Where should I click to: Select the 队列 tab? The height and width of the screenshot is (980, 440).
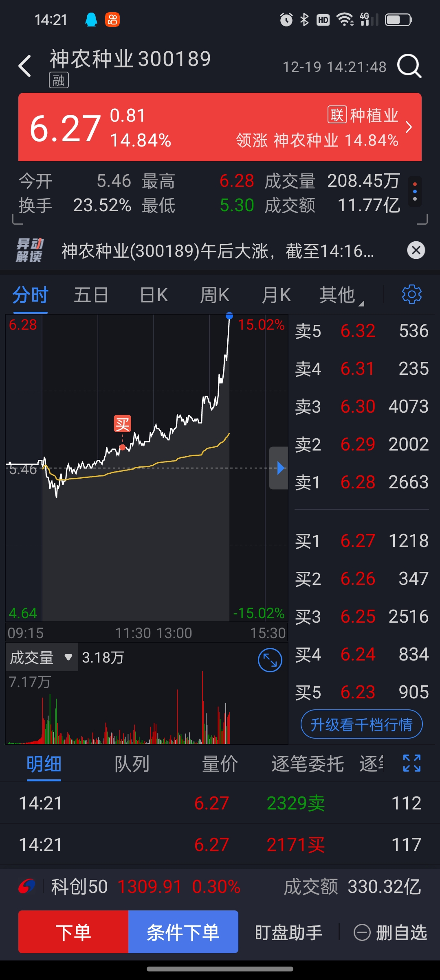click(132, 764)
